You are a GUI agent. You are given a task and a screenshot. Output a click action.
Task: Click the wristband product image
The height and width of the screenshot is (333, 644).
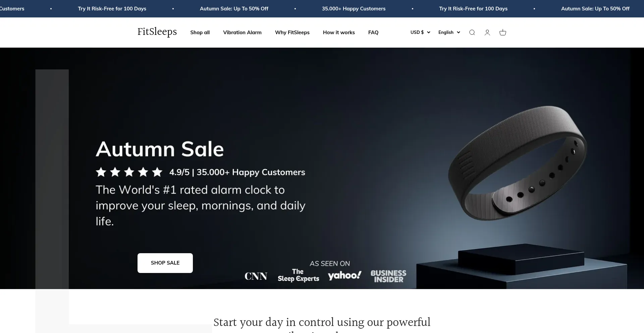tap(518, 163)
